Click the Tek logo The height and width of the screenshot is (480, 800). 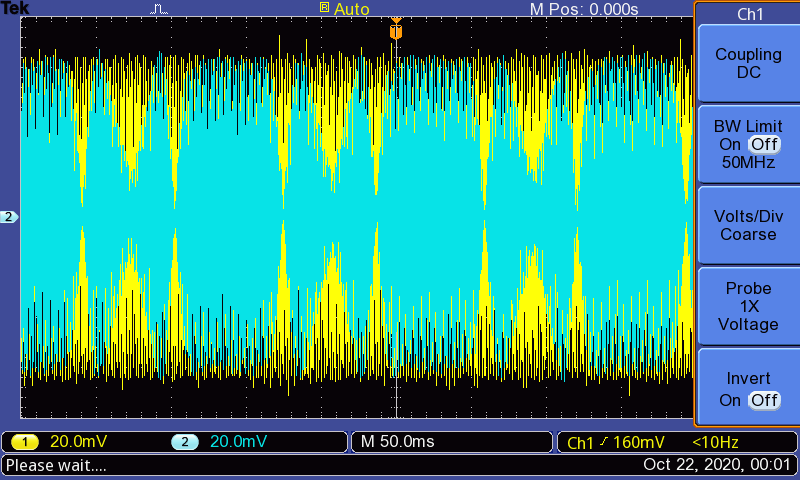tap(15, 8)
